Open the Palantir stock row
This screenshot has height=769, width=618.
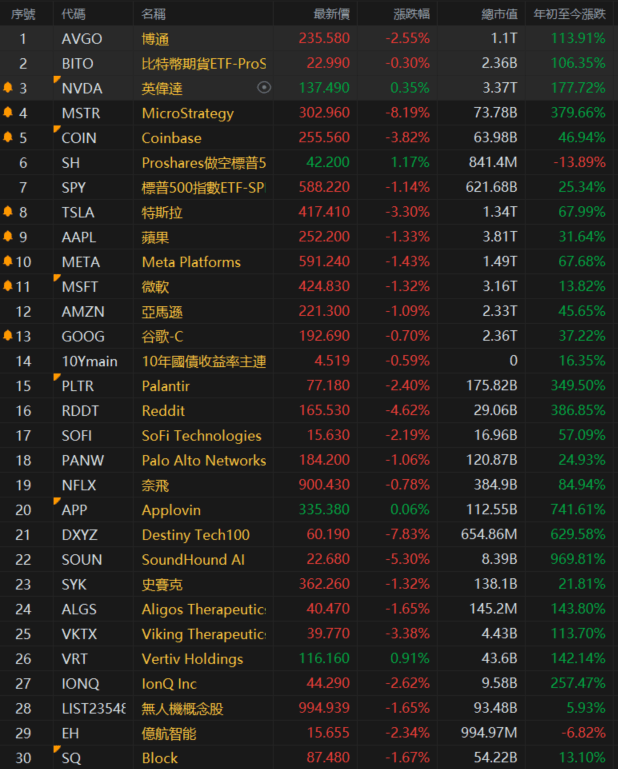tap(166, 386)
